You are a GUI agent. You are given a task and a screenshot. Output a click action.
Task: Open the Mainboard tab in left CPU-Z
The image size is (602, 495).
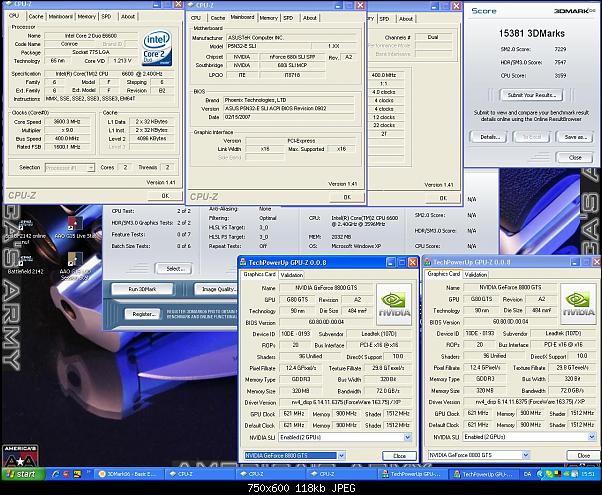click(x=61, y=17)
